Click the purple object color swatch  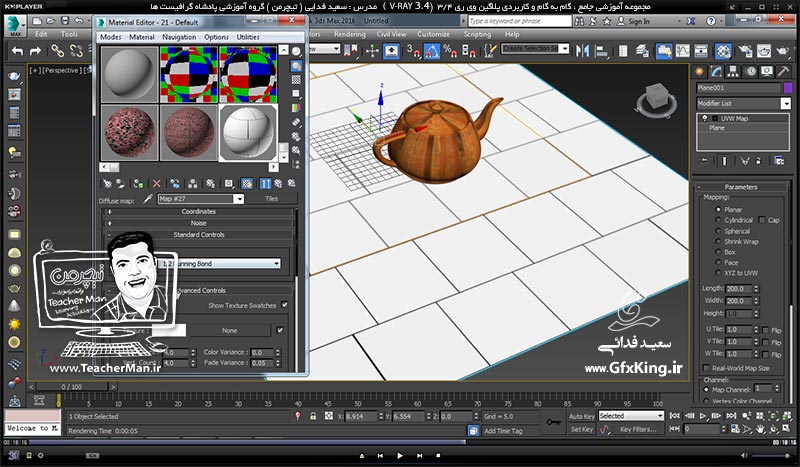pos(788,88)
